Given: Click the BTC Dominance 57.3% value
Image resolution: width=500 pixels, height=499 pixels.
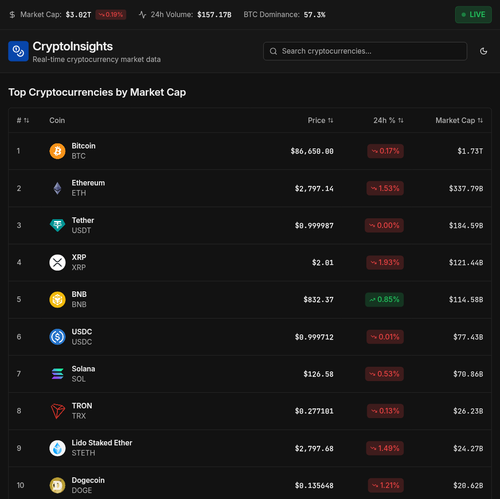Looking at the screenshot, I should (314, 15).
